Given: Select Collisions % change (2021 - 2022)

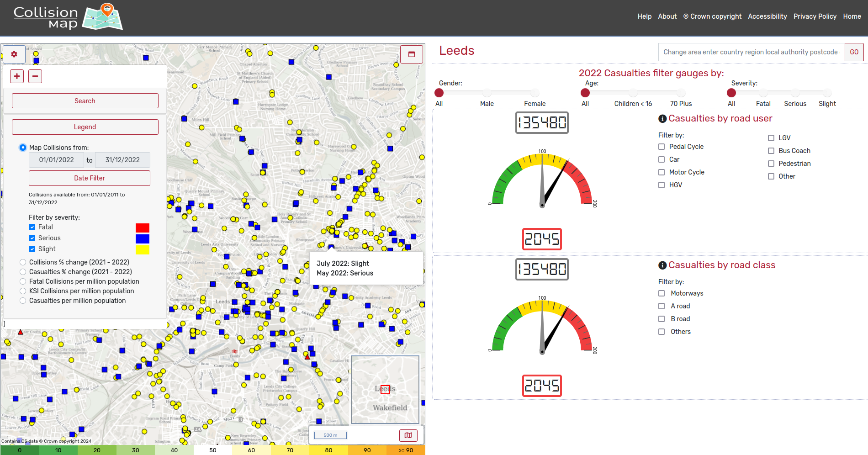Looking at the screenshot, I should pyautogui.click(x=23, y=262).
